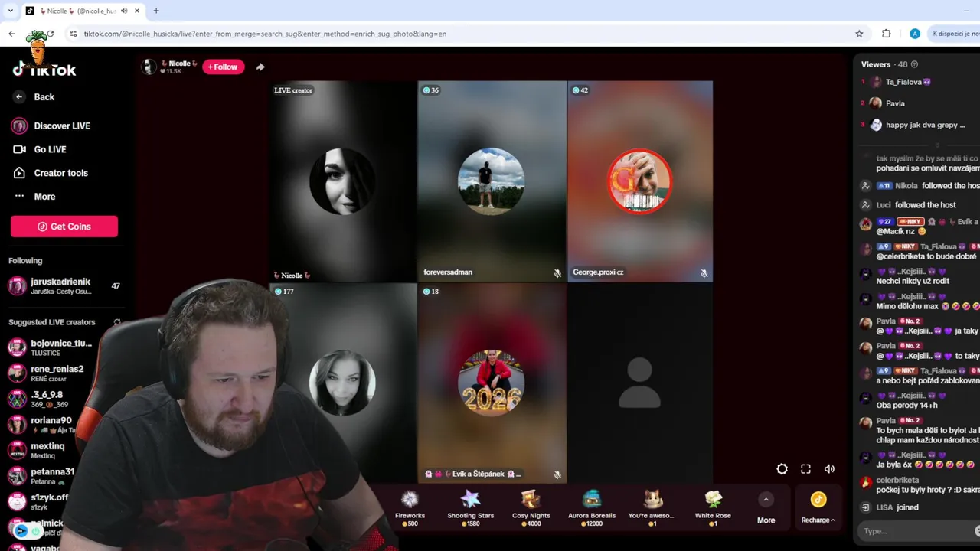
Task: Open browser extensions puzzle icon
Action: (x=886, y=34)
